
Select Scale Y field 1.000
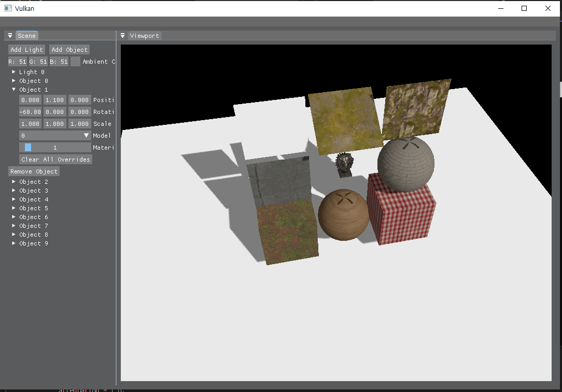(x=55, y=124)
